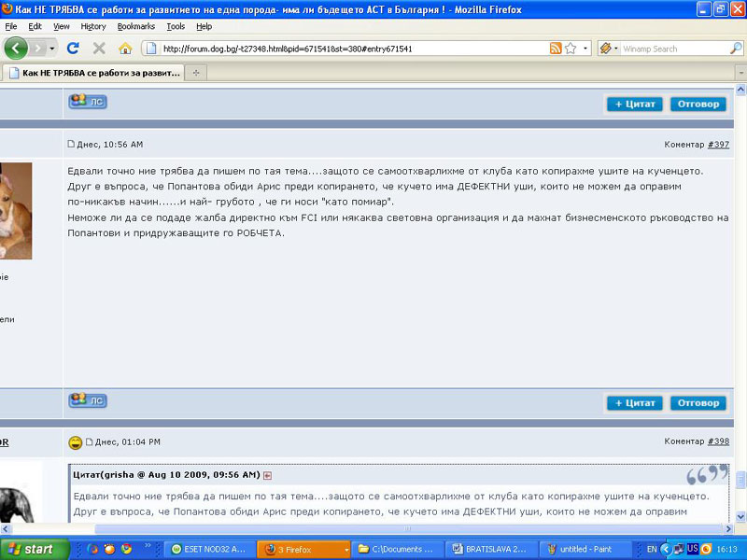The width and height of the screenshot is (747, 560).
Task: Open the comment permalink #398
Action: click(718, 441)
